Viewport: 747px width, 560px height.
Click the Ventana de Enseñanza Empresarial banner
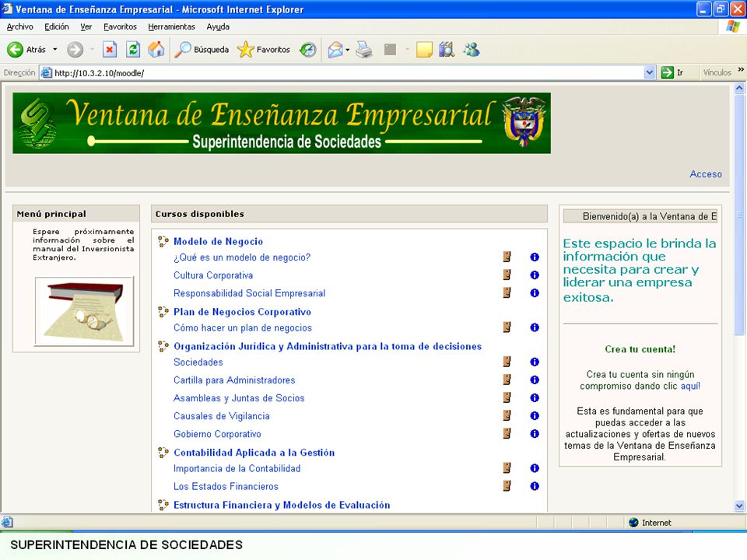[x=282, y=123]
